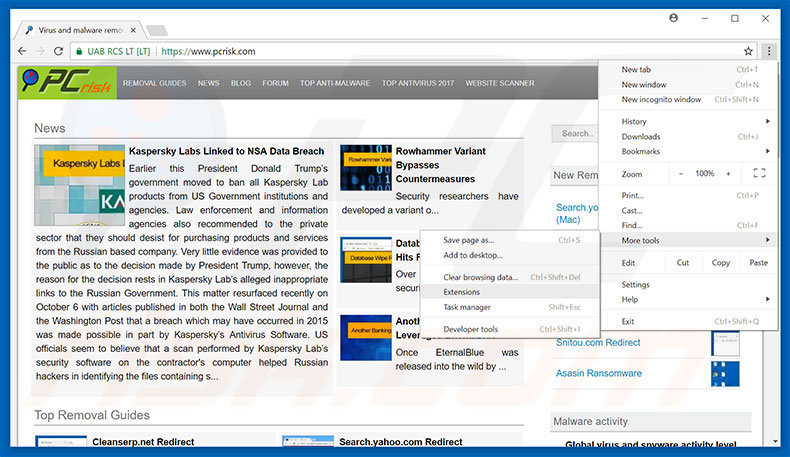Open Downloads from the menu
Image resolution: width=790 pixels, height=457 pixels.
688,137
